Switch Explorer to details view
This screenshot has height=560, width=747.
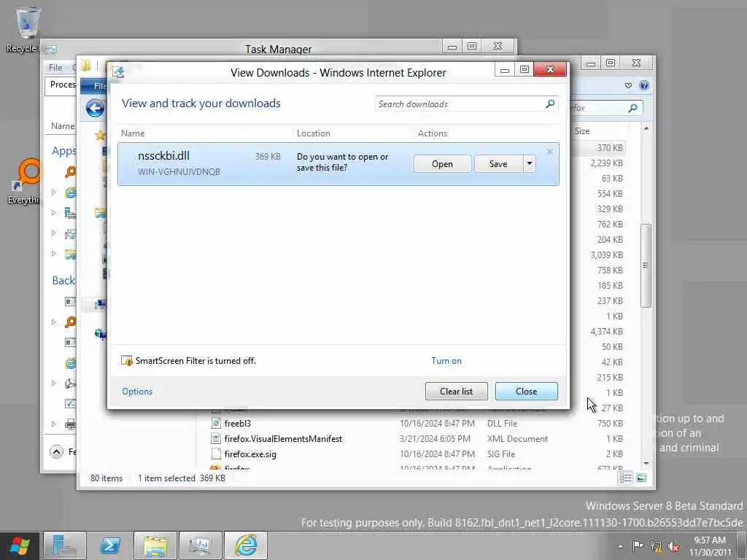(625, 478)
